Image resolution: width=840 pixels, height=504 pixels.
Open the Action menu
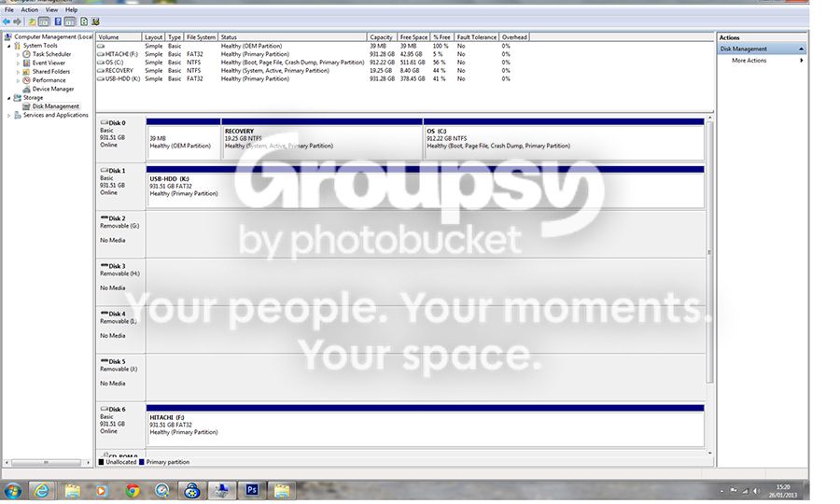30,9
